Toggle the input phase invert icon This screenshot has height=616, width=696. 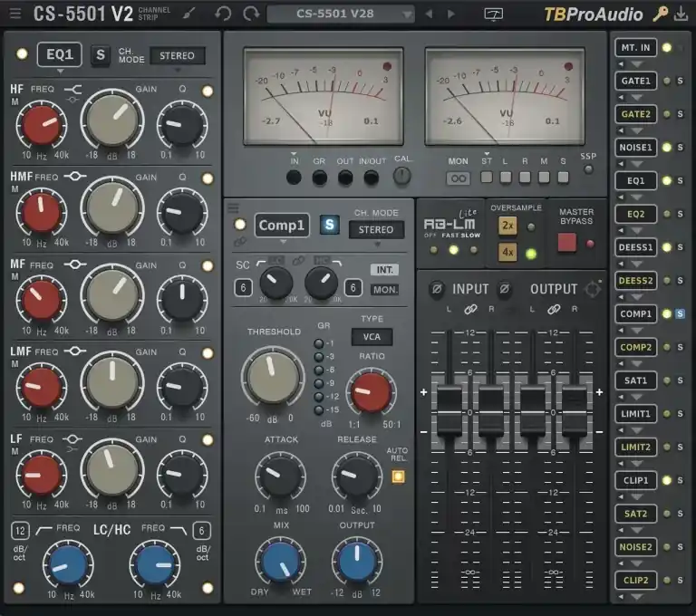click(437, 289)
